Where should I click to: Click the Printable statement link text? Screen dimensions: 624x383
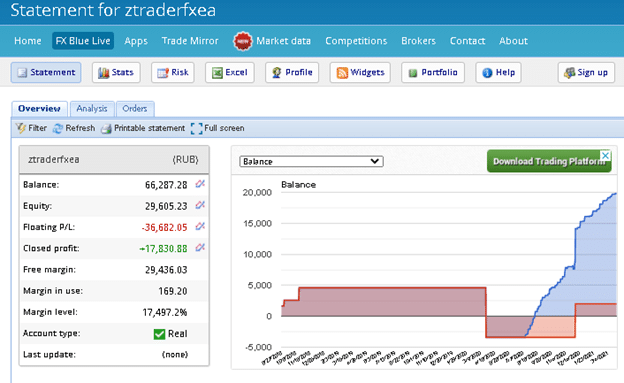tap(149, 128)
